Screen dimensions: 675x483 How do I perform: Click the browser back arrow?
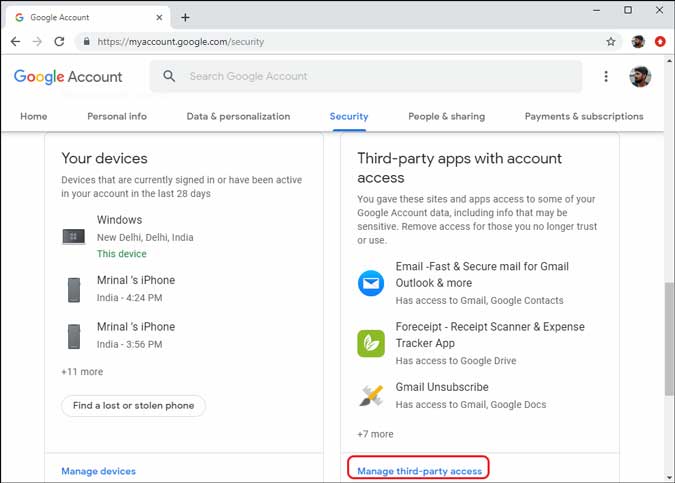point(15,42)
